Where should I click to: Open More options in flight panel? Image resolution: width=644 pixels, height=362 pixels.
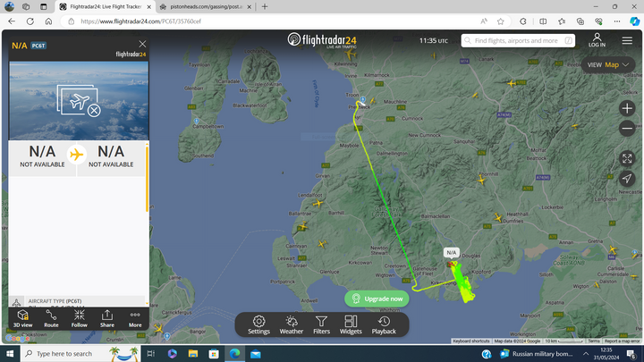click(135, 318)
